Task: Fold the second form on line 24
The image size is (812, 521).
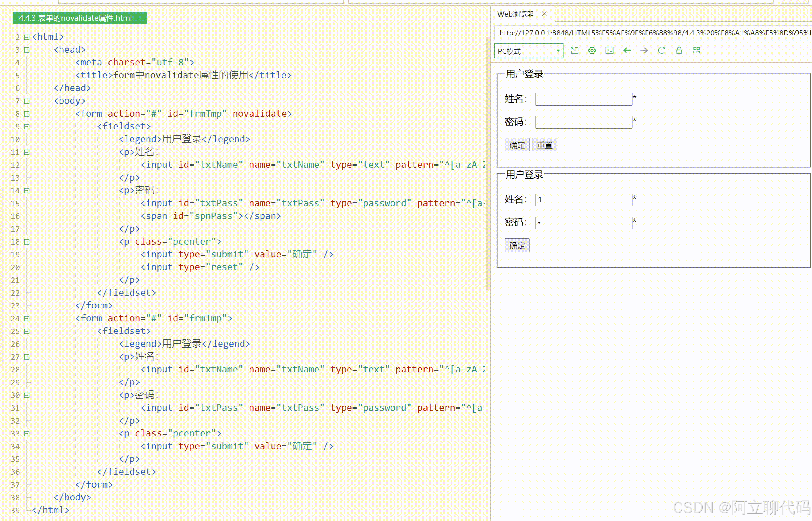Action: 27,318
